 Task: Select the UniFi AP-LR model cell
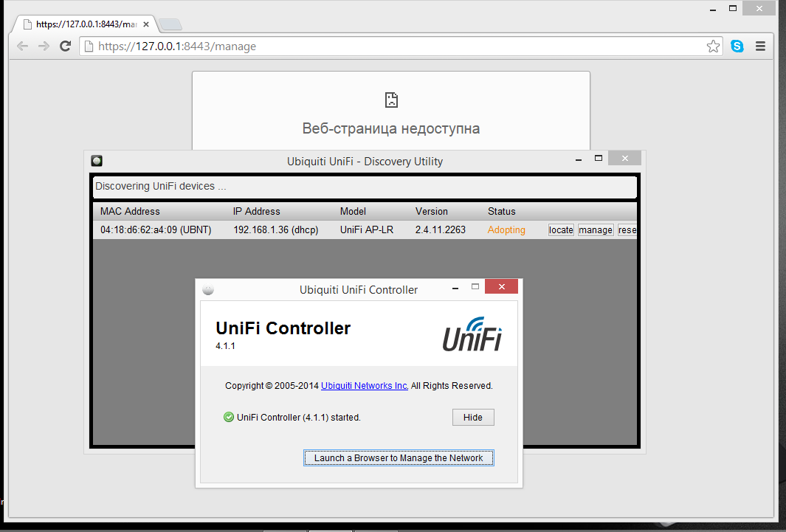[367, 230]
